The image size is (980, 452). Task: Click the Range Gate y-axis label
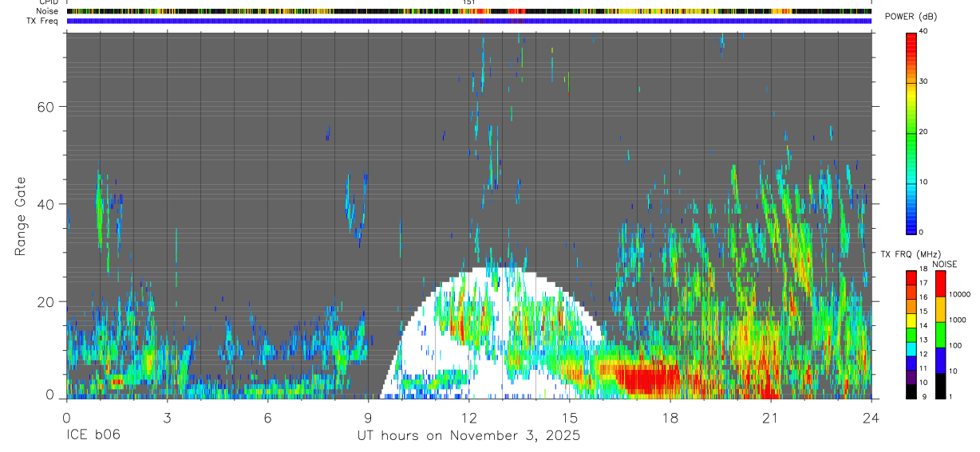tap(20, 216)
